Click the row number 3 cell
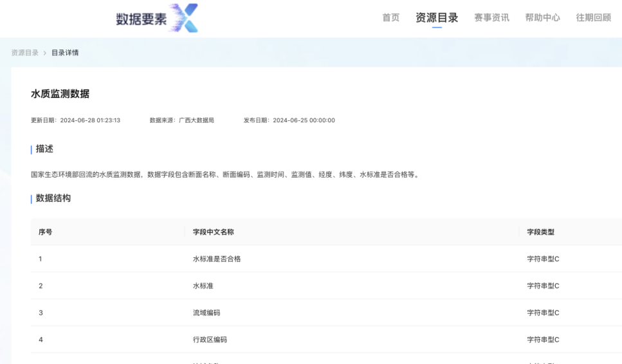 click(41, 313)
